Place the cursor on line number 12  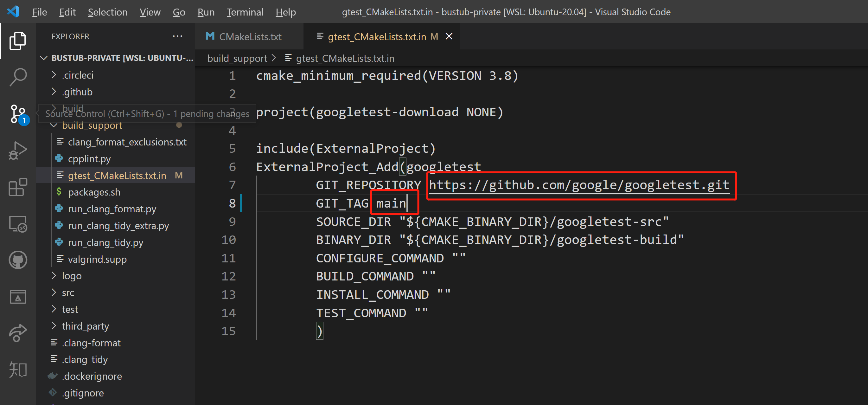click(x=228, y=276)
